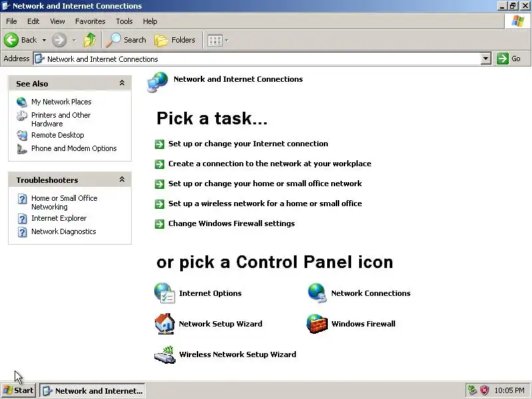Viewport: 532px width, 399px height.
Task: Click the My Network Places globe icon
Action: [x=22, y=102]
